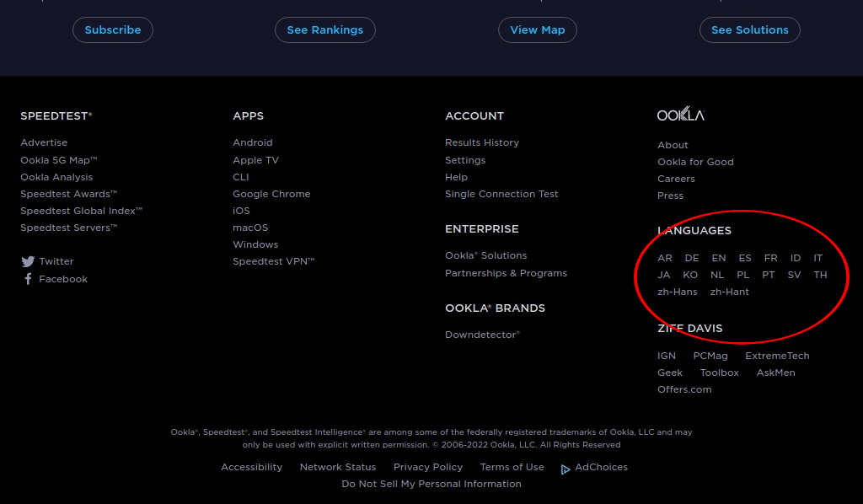
Task: Click the View Map button
Action: point(537,29)
